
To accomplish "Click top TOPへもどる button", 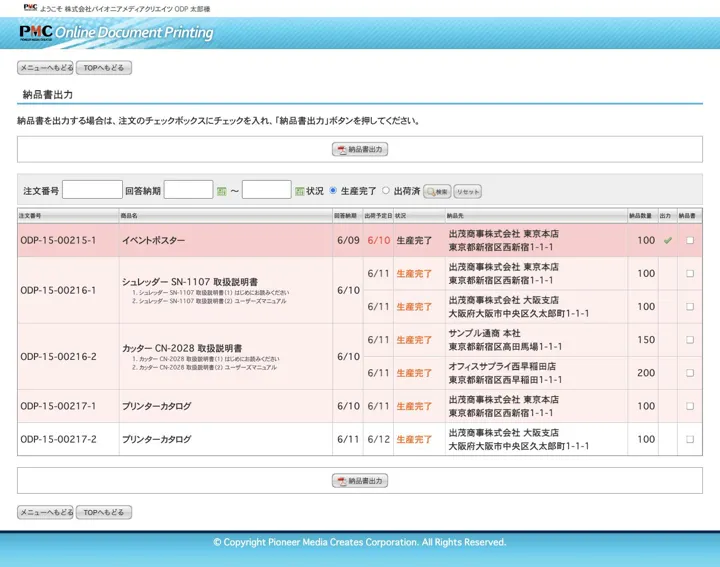I will [x=104, y=67].
